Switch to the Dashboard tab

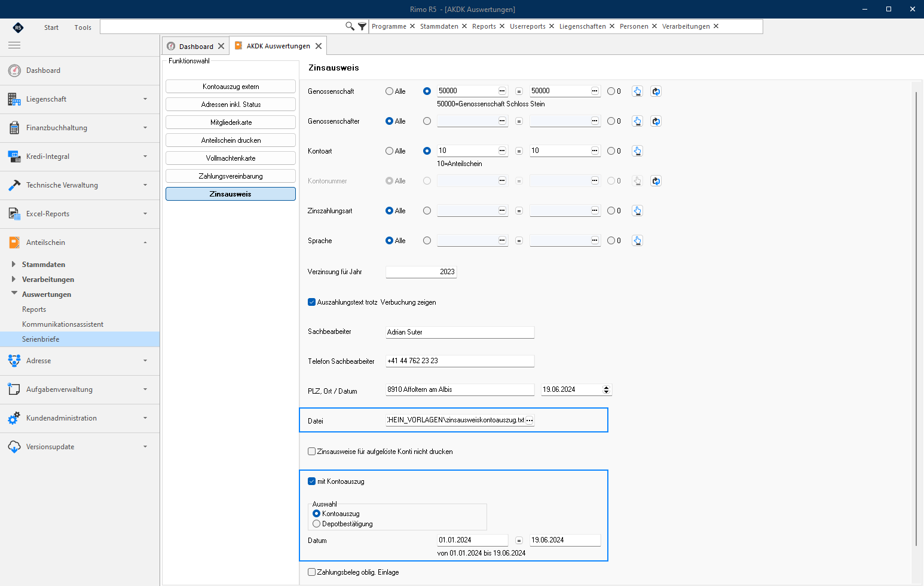tap(196, 46)
